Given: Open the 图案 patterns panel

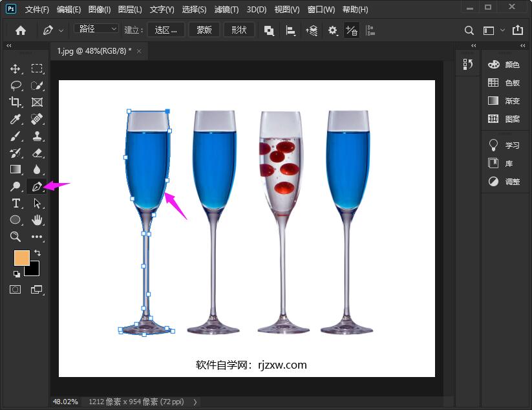Looking at the screenshot, I should 504,119.
